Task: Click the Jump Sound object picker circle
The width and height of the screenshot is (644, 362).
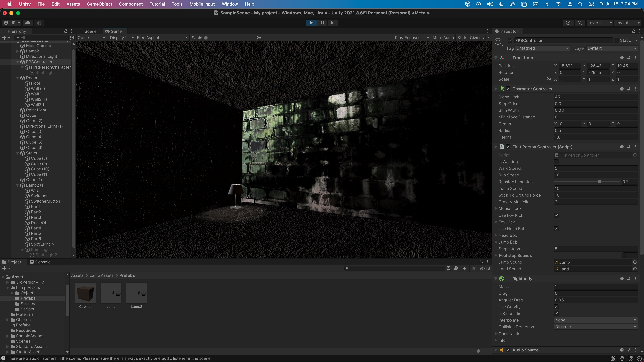Action: pos(635,262)
